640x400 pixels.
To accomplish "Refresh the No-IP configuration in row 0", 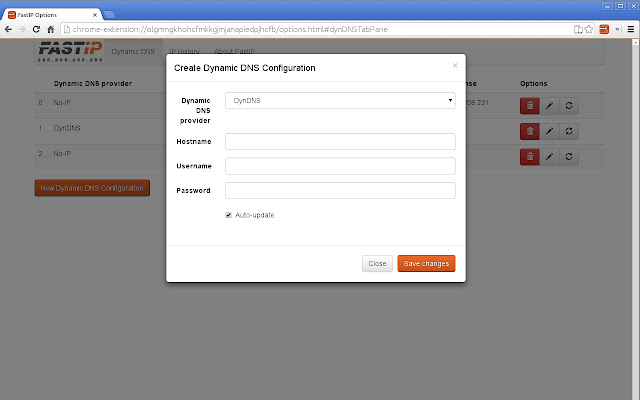I will (x=569, y=106).
